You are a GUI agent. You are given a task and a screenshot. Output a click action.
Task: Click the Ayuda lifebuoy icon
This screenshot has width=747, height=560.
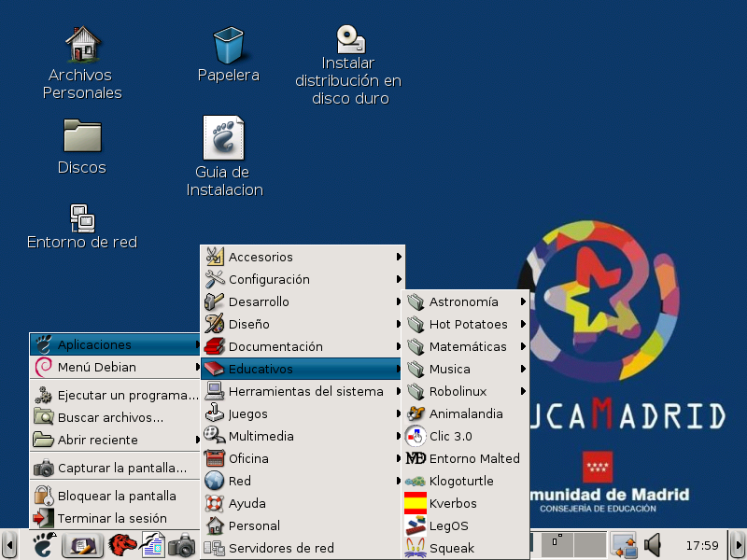[x=215, y=503]
